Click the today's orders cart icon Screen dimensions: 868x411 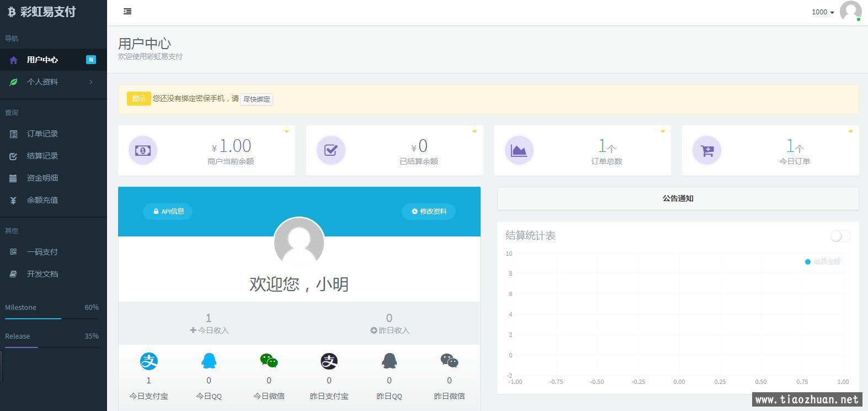pyautogui.click(x=707, y=150)
